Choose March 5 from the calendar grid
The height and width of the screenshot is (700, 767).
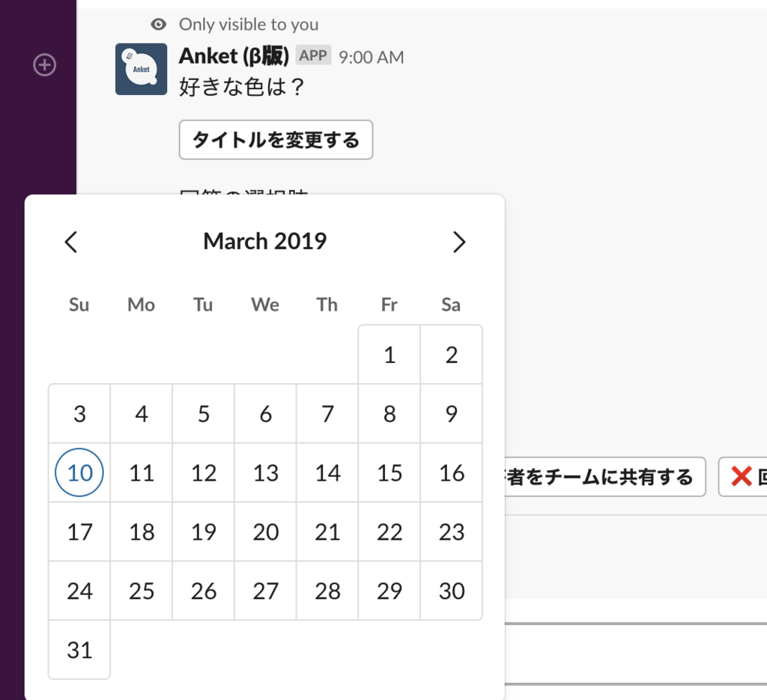(x=202, y=413)
